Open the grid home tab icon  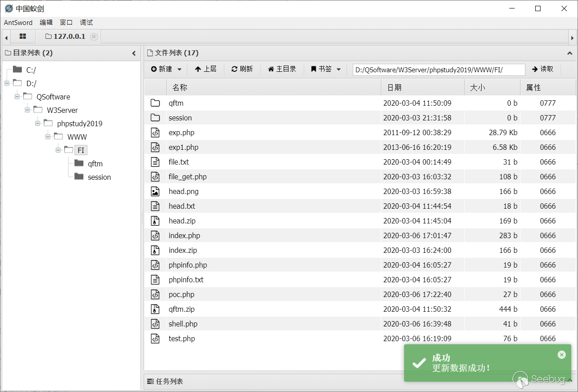[x=23, y=37]
